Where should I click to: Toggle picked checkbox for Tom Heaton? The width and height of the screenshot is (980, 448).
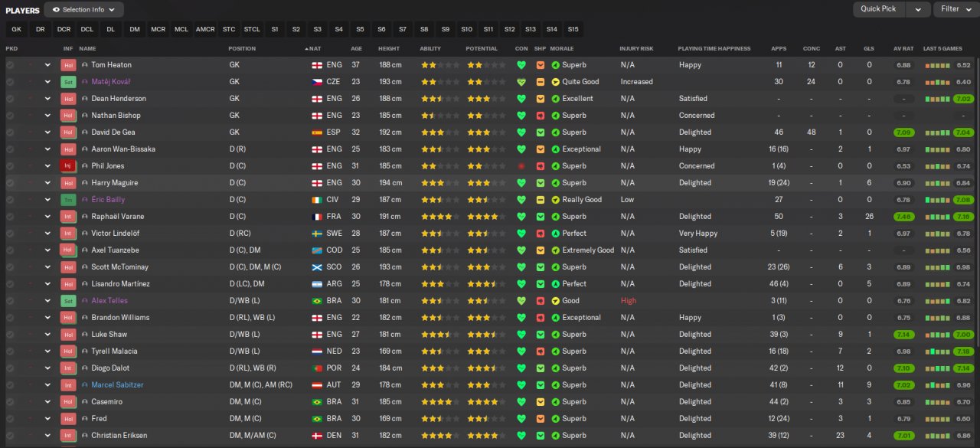10,65
